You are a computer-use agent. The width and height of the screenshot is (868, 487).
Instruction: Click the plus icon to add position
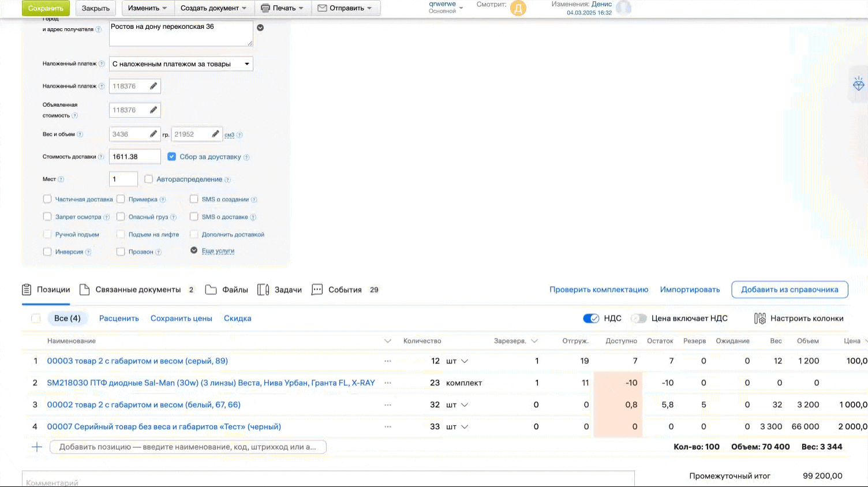pyautogui.click(x=37, y=447)
